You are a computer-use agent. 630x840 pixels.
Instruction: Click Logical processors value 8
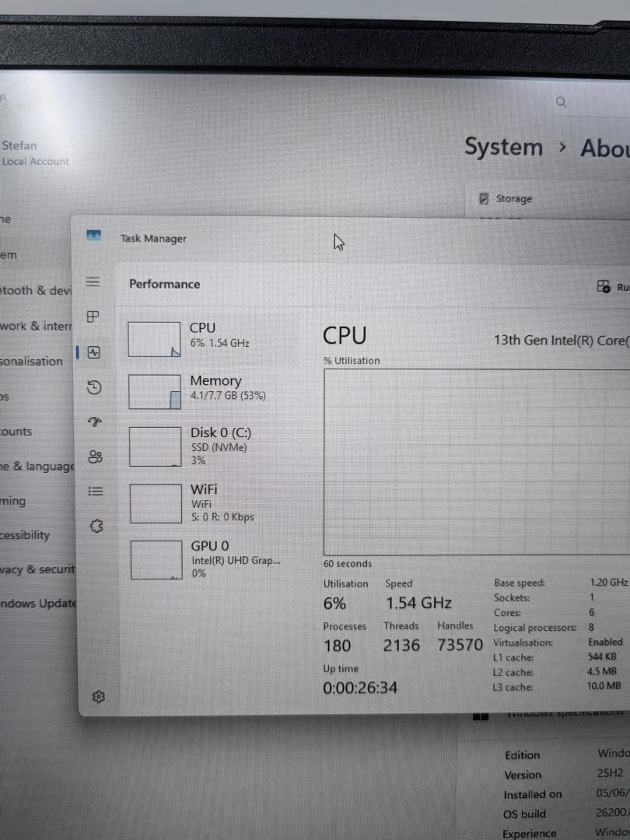(591, 627)
